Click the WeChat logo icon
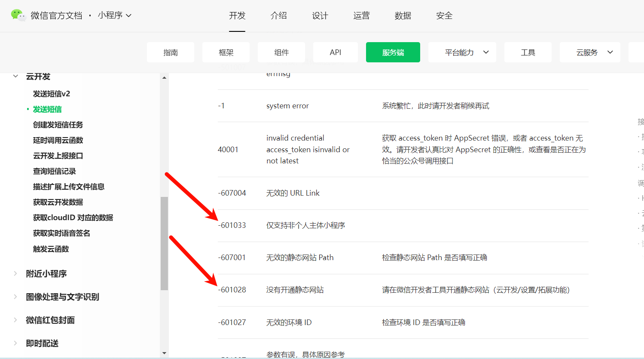This screenshot has width=644, height=359. tap(18, 15)
